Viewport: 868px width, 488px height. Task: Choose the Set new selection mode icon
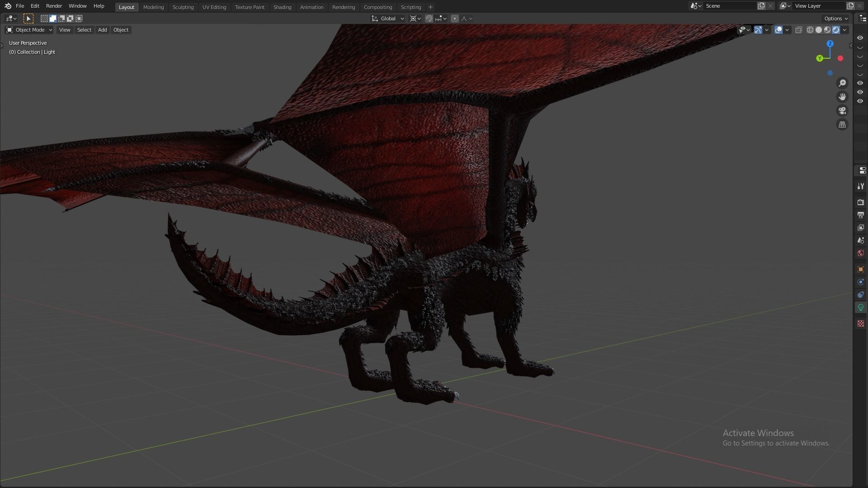tap(44, 19)
